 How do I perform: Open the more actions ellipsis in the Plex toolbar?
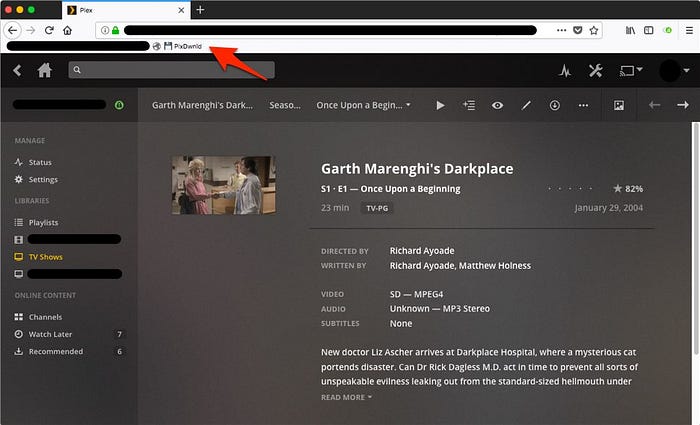click(583, 105)
